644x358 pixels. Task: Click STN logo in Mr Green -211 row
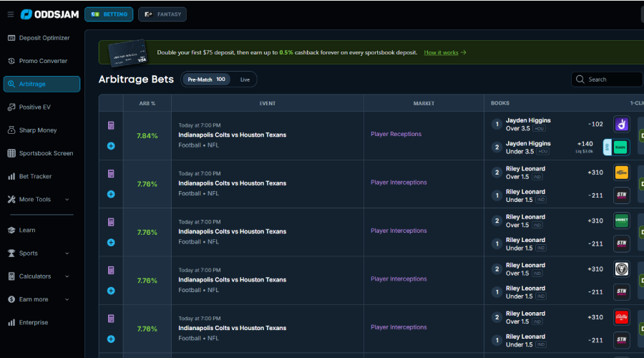coord(621,195)
